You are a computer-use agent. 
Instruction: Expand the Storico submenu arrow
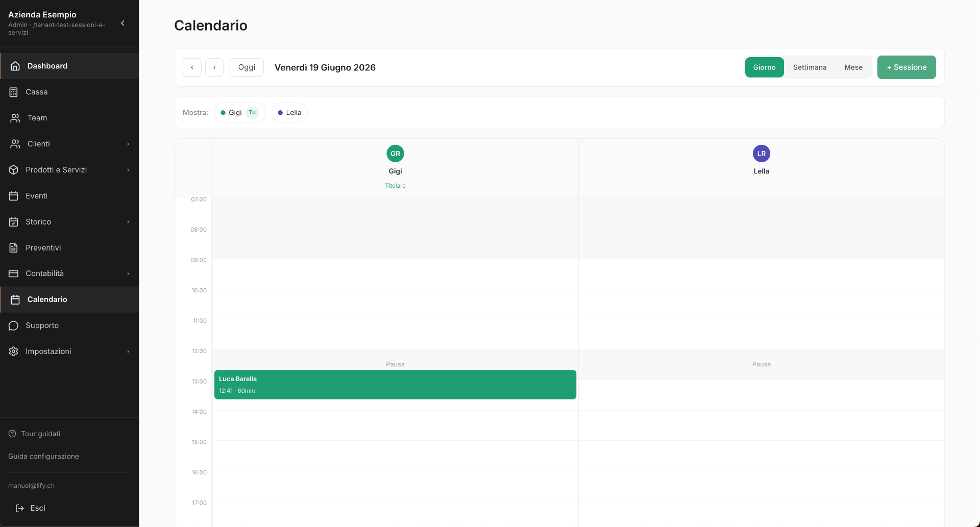tap(128, 222)
